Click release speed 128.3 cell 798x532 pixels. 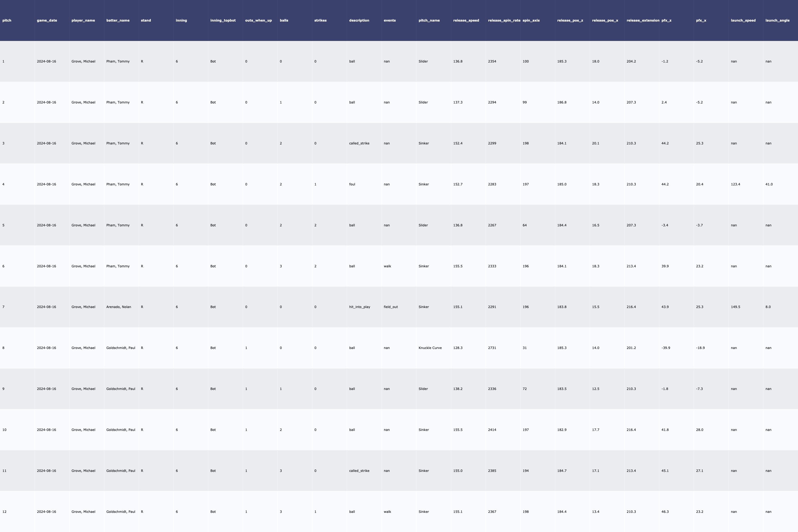point(458,348)
